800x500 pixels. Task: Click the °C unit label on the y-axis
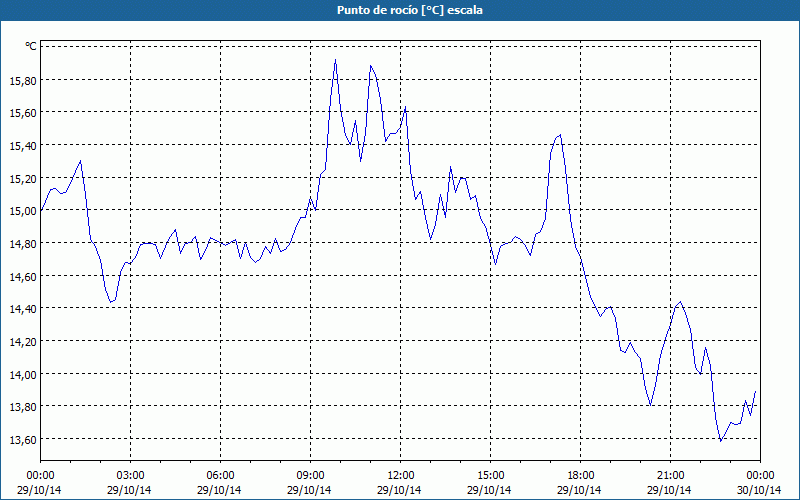pyautogui.click(x=31, y=46)
